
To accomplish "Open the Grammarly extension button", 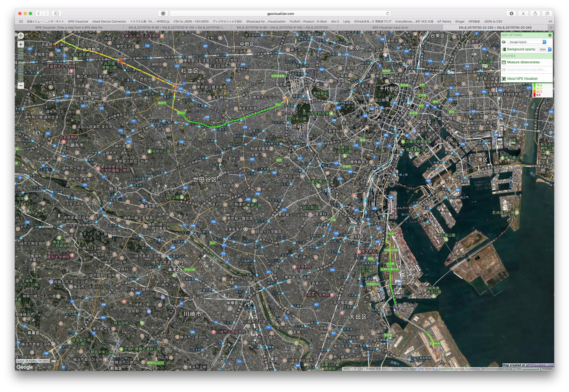I will [x=163, y=14].
